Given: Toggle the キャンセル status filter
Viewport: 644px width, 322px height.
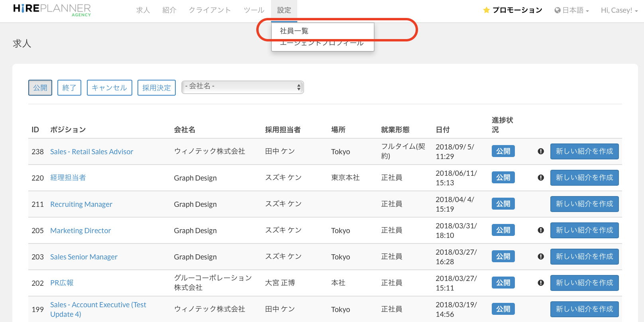Looking at the screenshot, I should pos(110,88).
